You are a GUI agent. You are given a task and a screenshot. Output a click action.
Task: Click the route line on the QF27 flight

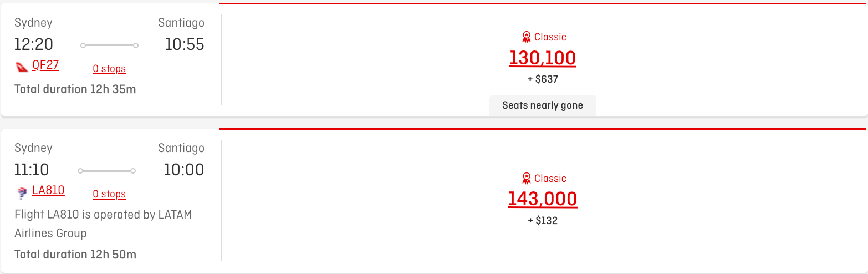[109, 45]
